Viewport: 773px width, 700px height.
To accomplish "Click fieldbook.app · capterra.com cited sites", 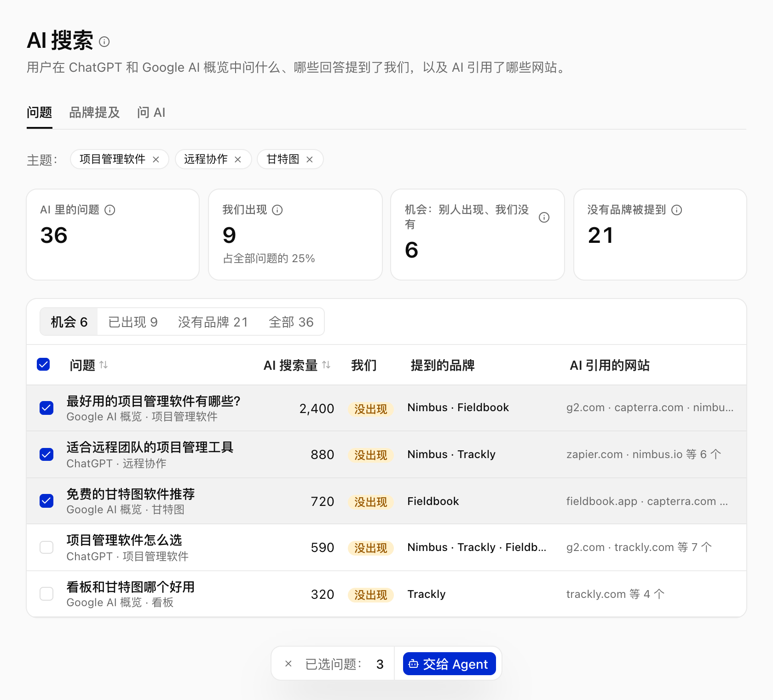I will click(x=647, y=501).
